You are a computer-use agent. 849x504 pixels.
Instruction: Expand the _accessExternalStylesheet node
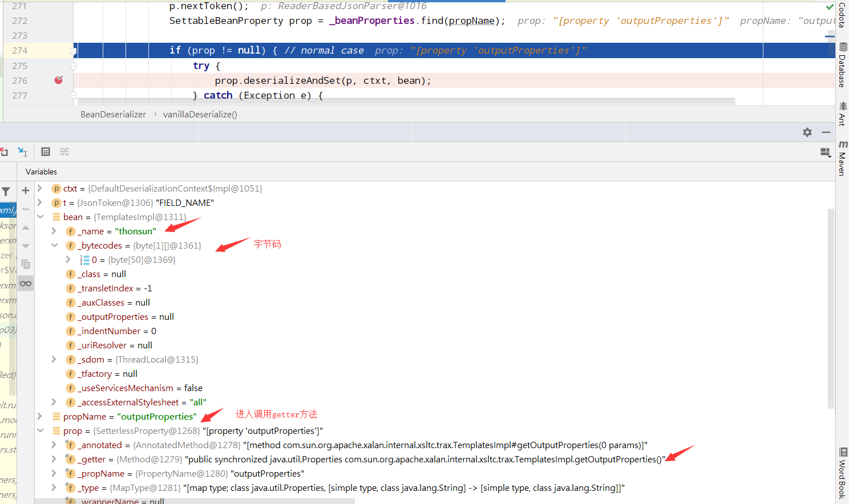[54, 402]
